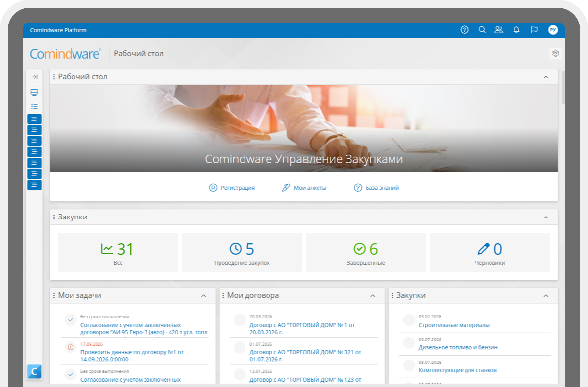Open the База знаний link
588x387 pixels.
coord(382,188)
